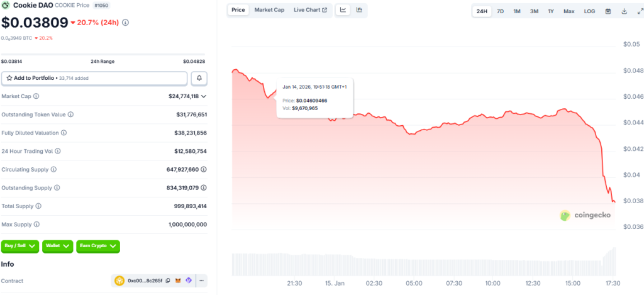The height and width of the screenshot is (295, 644).
Task: Switch to candlestick chart view icon
Action: pyautogui.click(x=359, y=10)
